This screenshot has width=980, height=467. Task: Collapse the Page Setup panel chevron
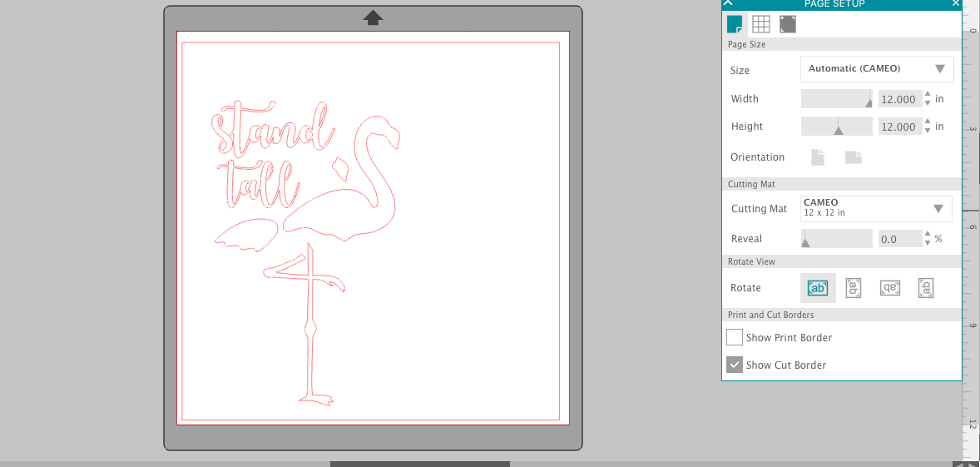(727, 3)
